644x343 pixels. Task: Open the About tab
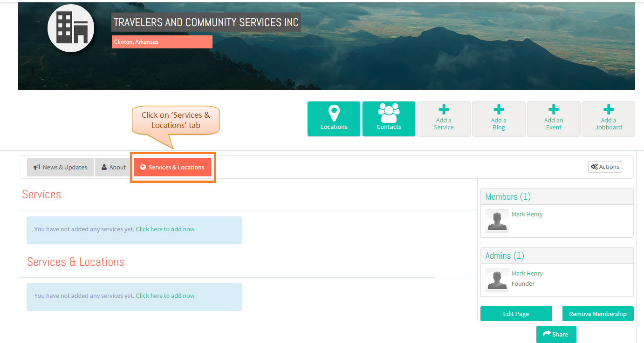pyautogui.click(x=113, y=167)
